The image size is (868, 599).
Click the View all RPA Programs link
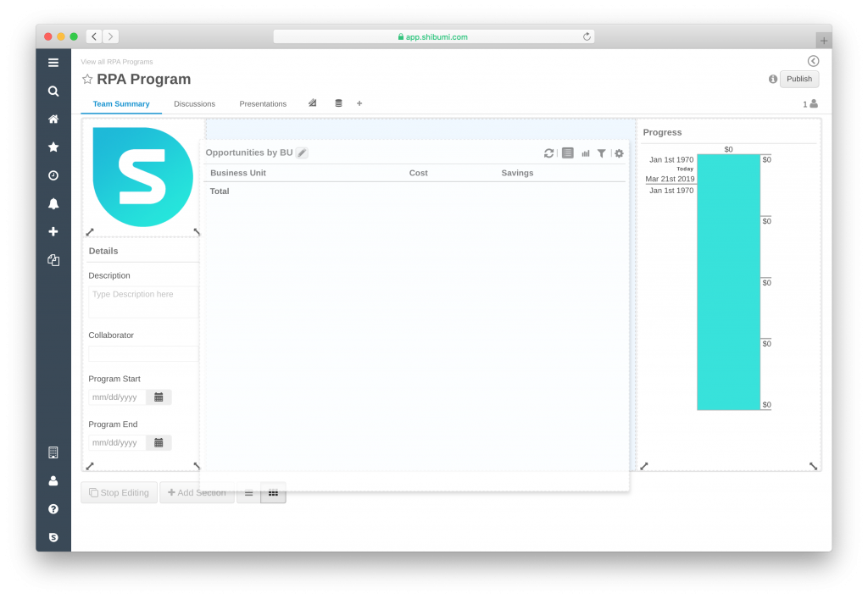point(117,62)
